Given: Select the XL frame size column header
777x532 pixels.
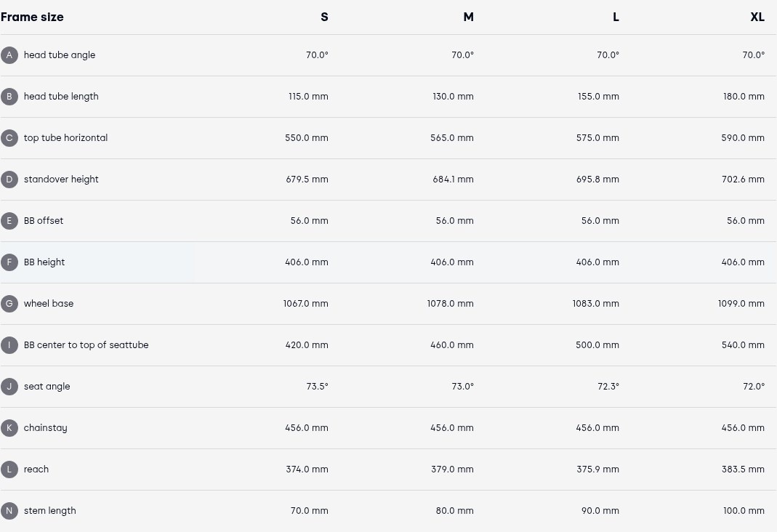Looking at the screenshot, I should tap(757, 17).
